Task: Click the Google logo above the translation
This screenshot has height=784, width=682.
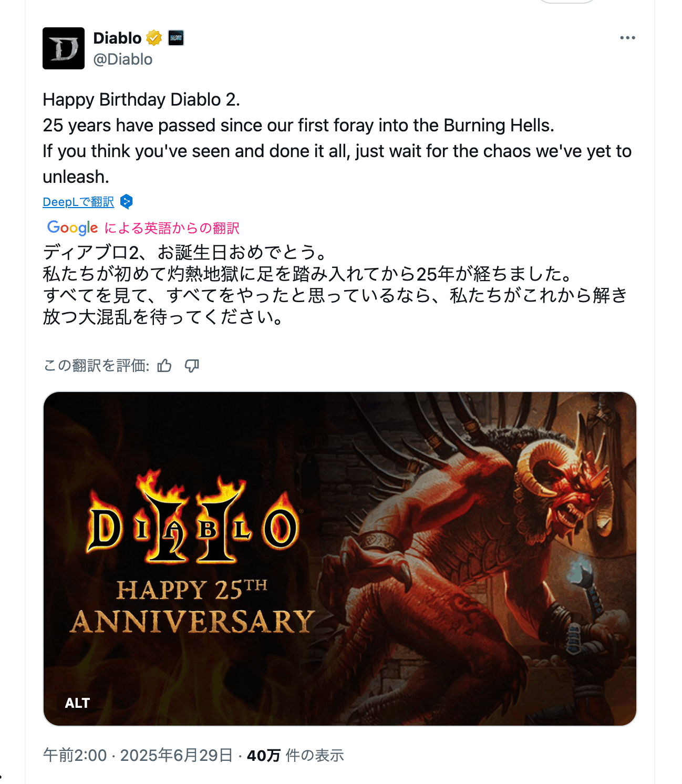Action: (x=73, y=228)
